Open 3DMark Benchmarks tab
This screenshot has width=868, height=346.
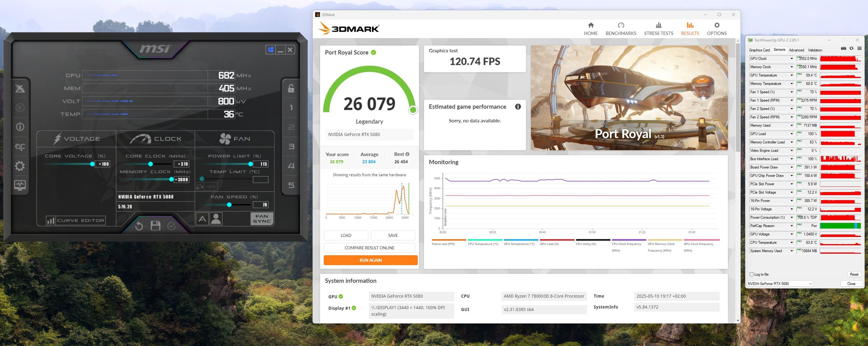click(621, 29)
